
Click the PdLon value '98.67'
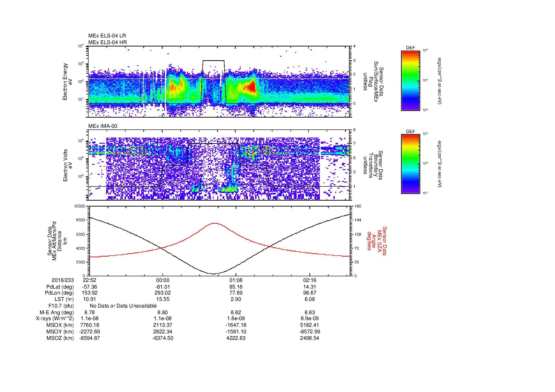(x=310, y=293)
